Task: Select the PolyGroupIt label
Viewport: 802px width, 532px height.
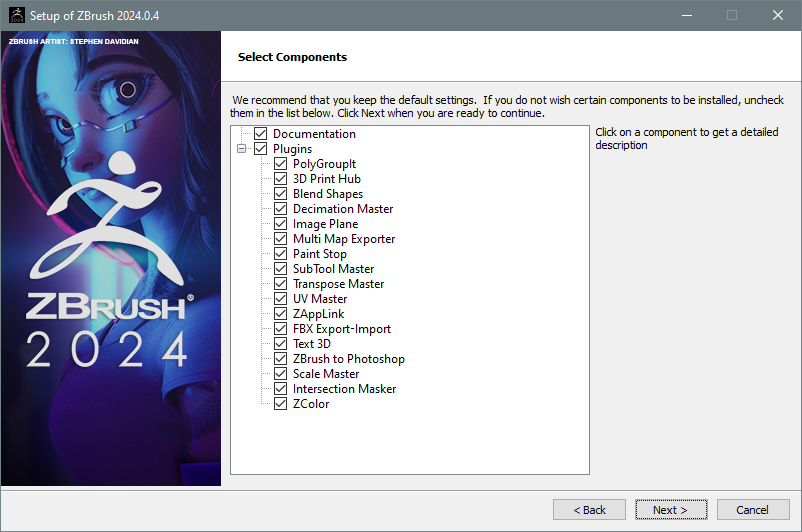Action: (x=324, y=164)
